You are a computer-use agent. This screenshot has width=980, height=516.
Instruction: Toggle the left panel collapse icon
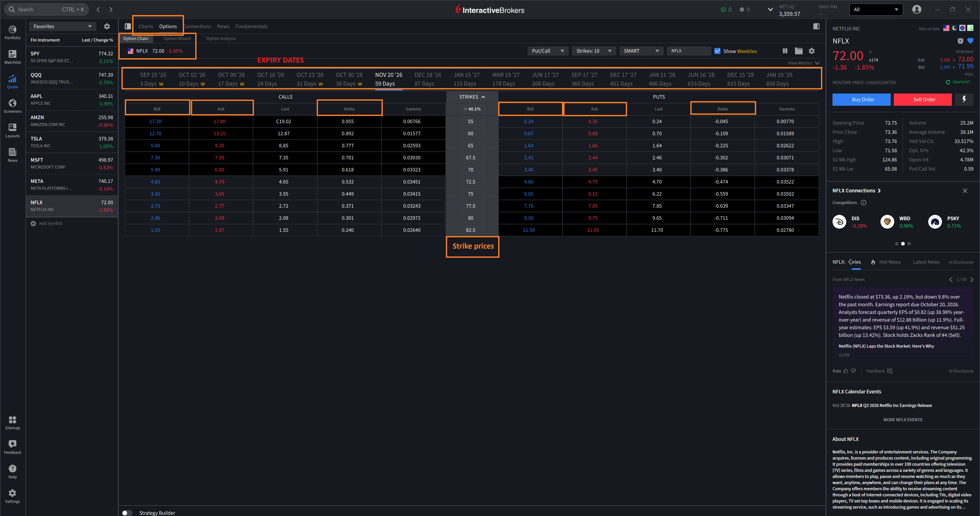coord(128,26)
